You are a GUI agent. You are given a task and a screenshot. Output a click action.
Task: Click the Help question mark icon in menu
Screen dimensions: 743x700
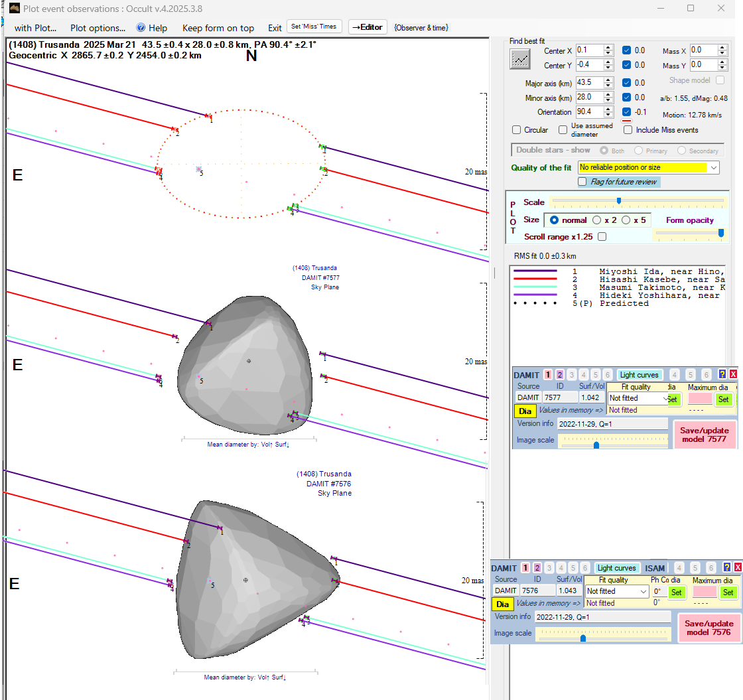[141, 28]
